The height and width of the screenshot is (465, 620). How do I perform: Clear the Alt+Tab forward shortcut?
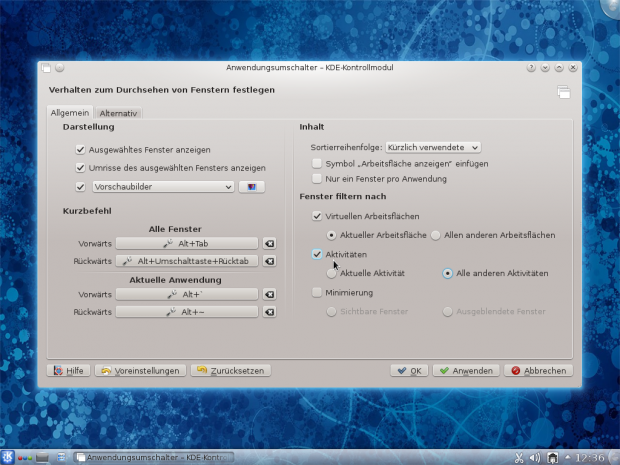pyautogui.click(x=268, y=243)
